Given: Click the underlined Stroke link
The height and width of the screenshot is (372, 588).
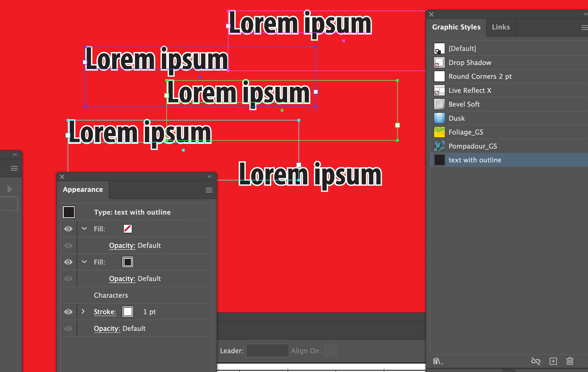Looking at the screenshot, I should tap(105, 312).
